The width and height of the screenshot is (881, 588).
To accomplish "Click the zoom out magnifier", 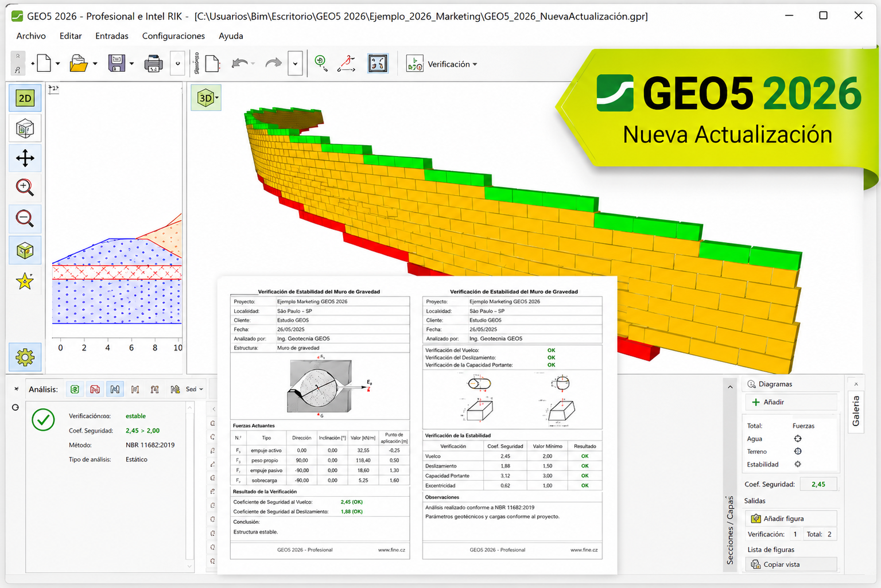I will (25, 219).
